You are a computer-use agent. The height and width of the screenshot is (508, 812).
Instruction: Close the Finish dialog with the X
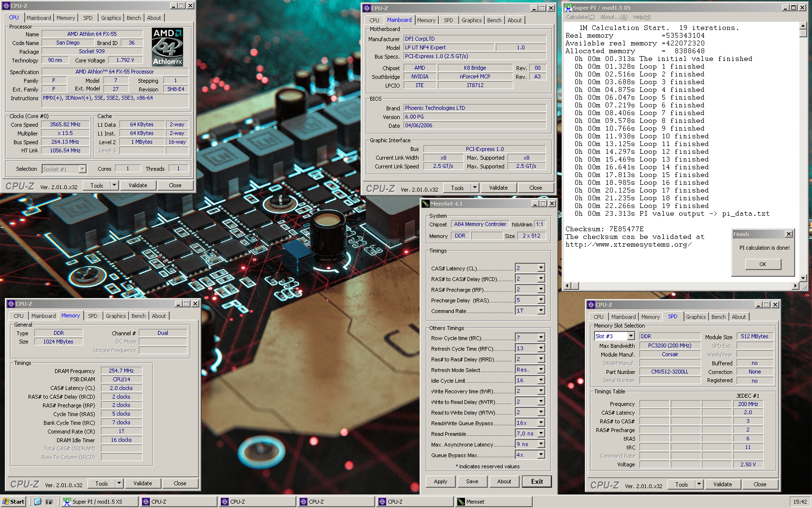[789, 234]
